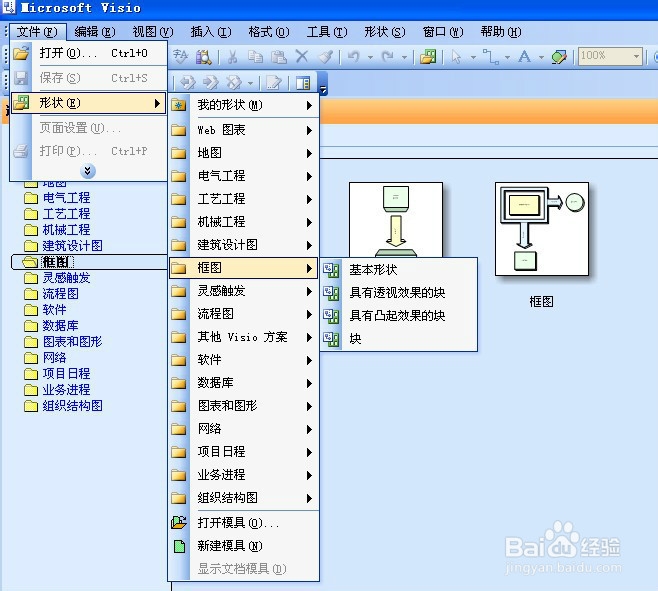Open the 文件(F) menu
Image resolution: width=658 pixels, height=591 pixels.
click(37, 32)
